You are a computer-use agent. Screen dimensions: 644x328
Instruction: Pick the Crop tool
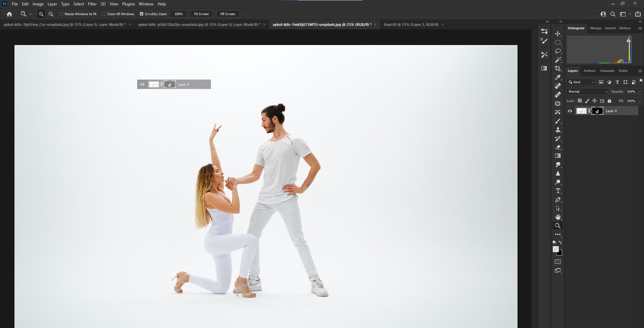(558, 67)
